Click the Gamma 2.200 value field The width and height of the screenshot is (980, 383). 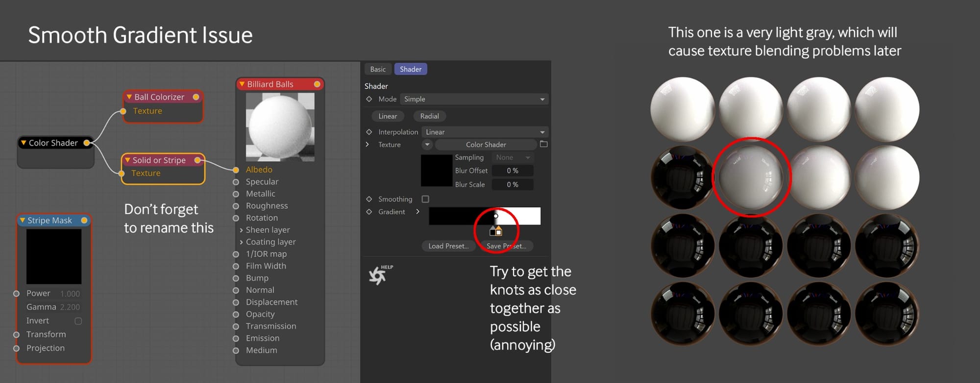coord(70,307)
